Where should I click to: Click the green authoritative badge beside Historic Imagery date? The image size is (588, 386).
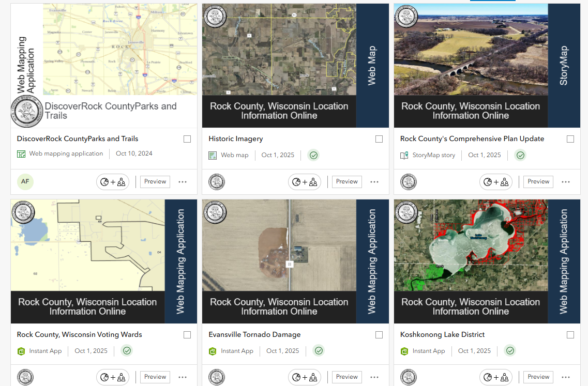pos(313,155)
